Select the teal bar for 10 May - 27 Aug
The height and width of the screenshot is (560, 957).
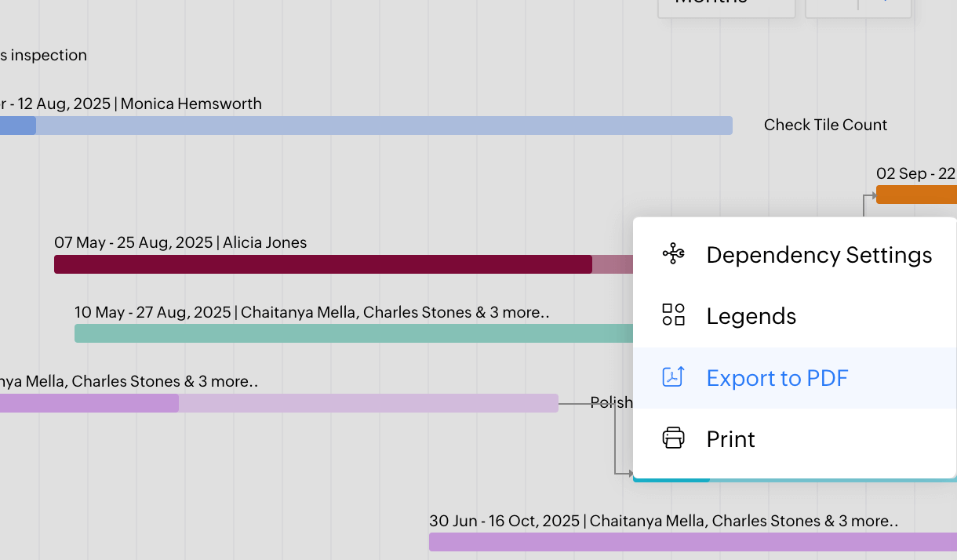point(353,333)
